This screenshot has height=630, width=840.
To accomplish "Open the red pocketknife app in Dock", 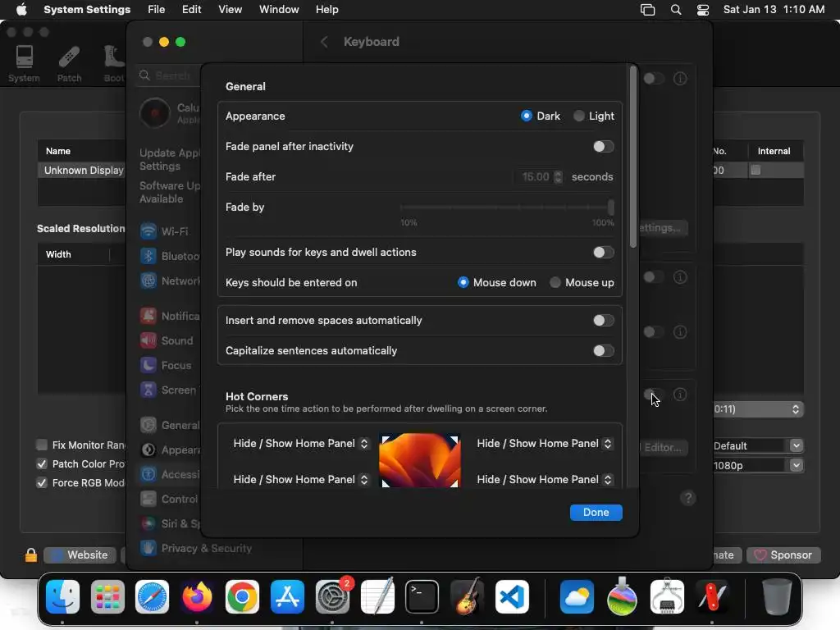I will (712, 596).
